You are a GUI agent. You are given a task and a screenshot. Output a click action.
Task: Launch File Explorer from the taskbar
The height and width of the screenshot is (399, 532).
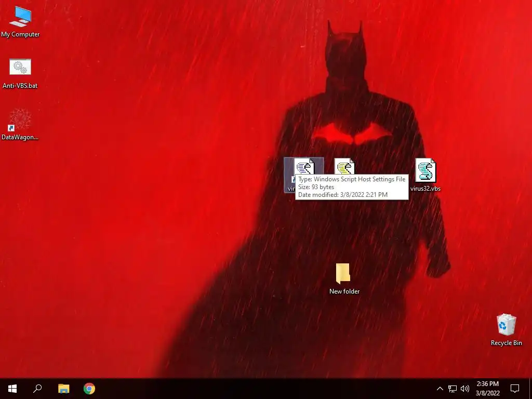point(63,389)
